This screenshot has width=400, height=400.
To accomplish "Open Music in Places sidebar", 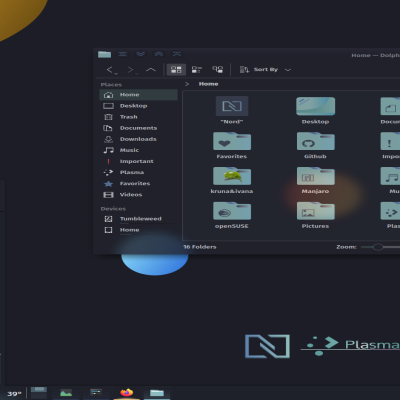I will coord(138,150).
